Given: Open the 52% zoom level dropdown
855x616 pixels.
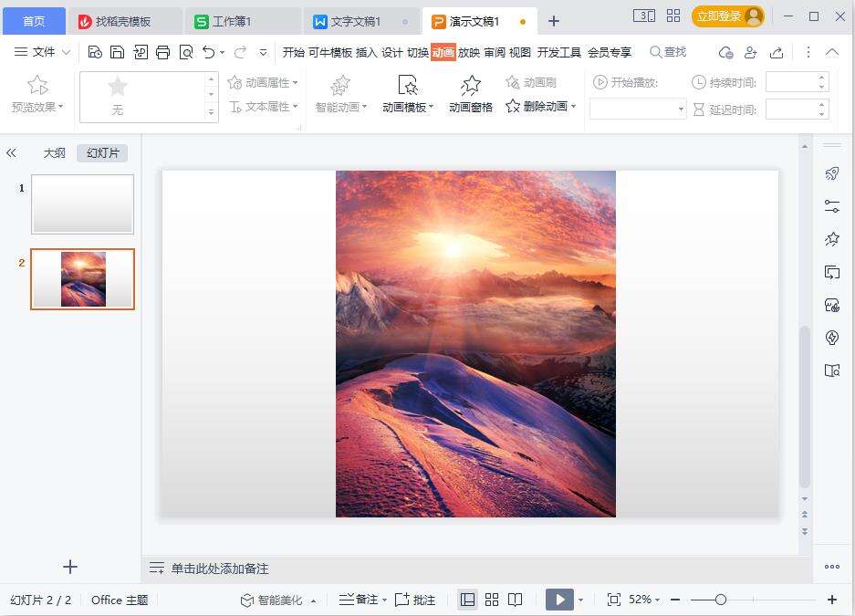Looking at the screenshot, I should tap(644, 600).
